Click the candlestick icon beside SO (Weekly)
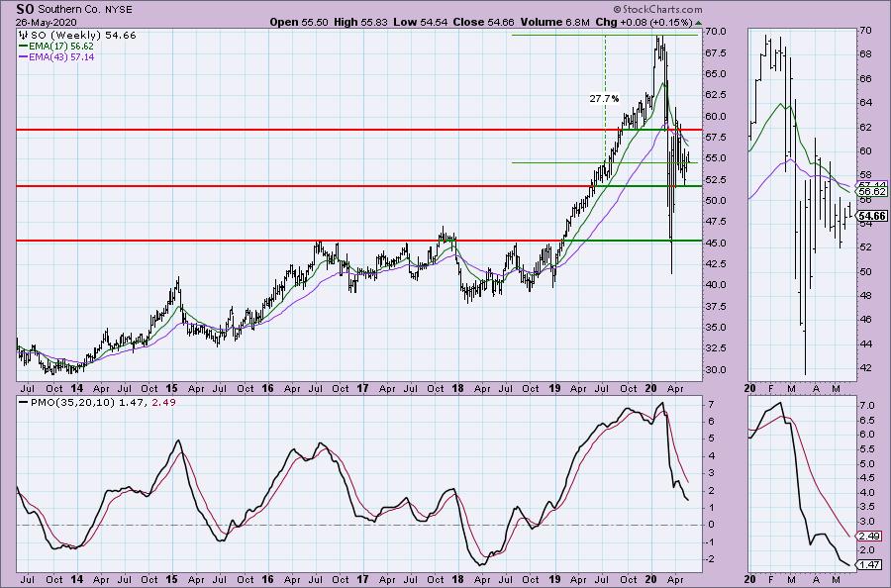 click(x=23, y=35)
